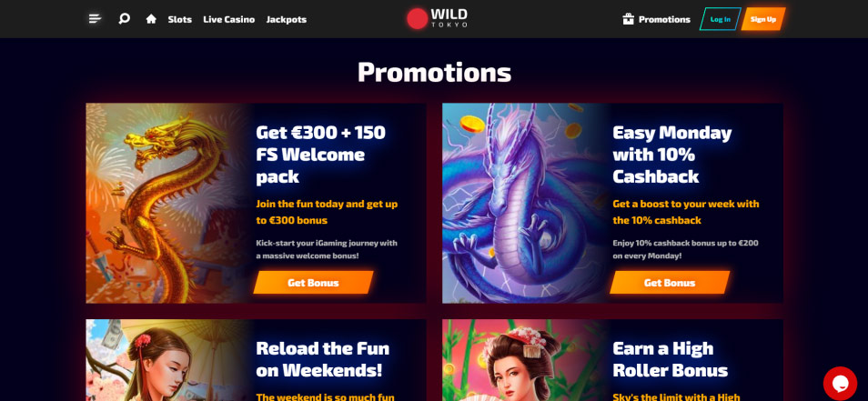Select the Reload the Fun on Weekends image

(x=167, y=360)
